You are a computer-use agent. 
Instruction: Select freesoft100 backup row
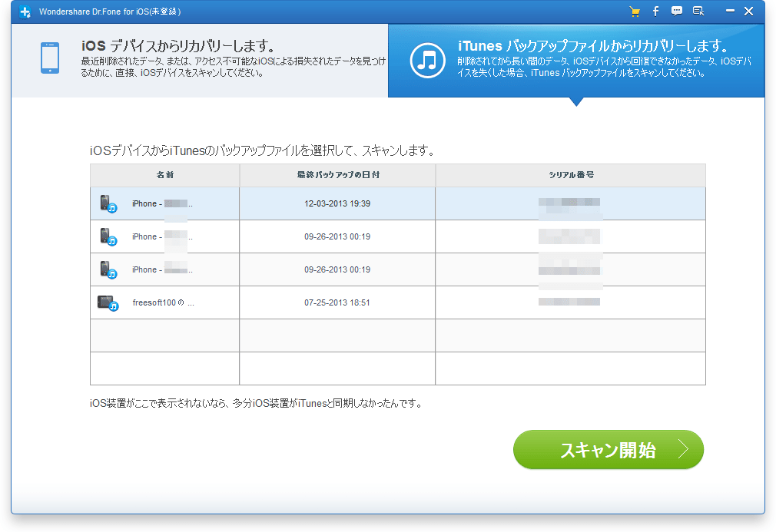(398, 302)
